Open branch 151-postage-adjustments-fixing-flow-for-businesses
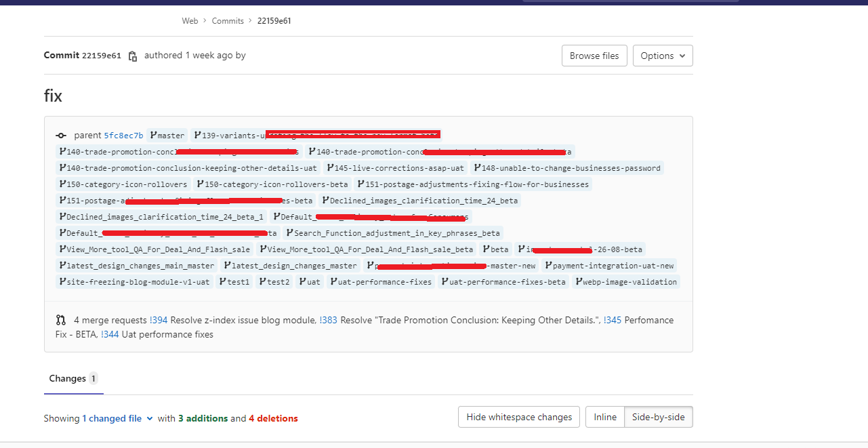Image resolution: width=868 pixels, height=448 pixels. (x=473, y=184)
